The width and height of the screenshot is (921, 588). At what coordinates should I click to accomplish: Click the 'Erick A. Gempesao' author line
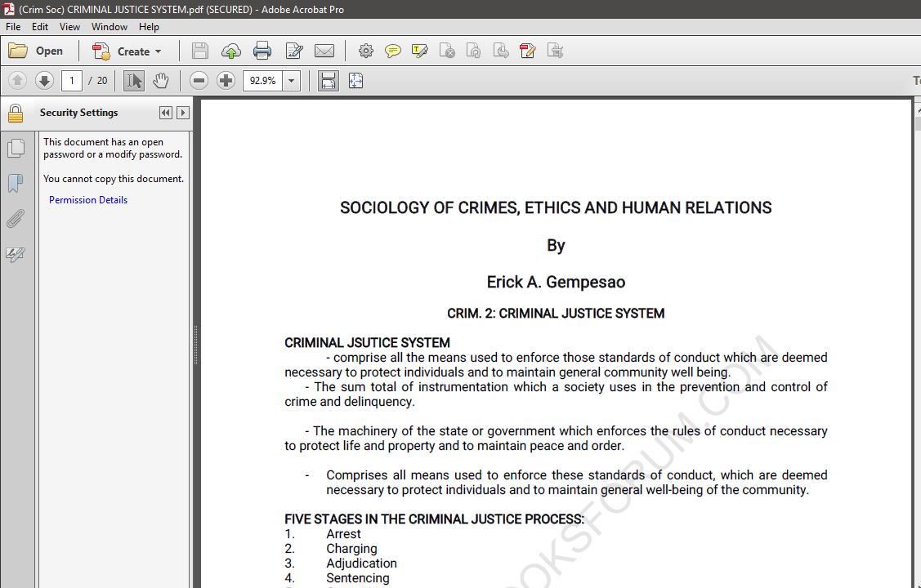(x=556, y=283)
